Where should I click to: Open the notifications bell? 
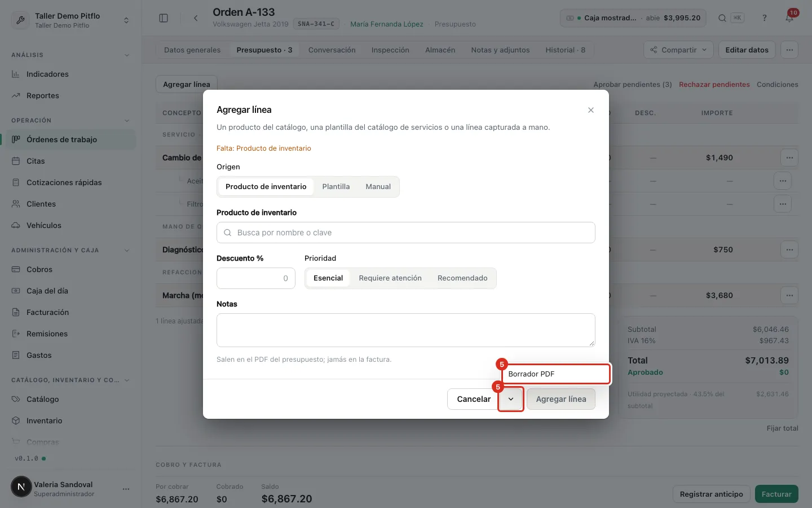coord(789,18)
